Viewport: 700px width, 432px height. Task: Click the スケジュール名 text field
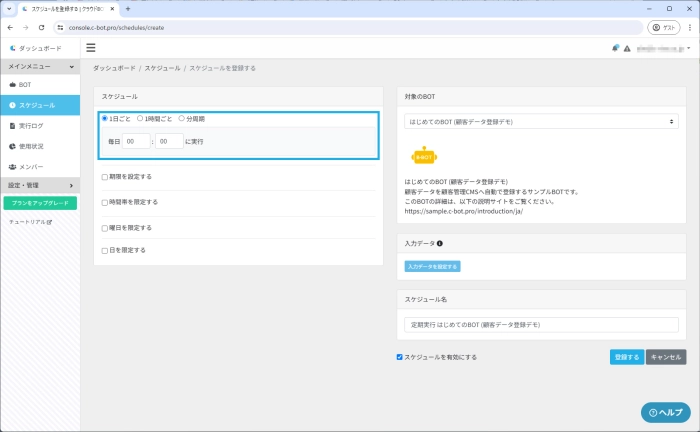click(541, 325)
